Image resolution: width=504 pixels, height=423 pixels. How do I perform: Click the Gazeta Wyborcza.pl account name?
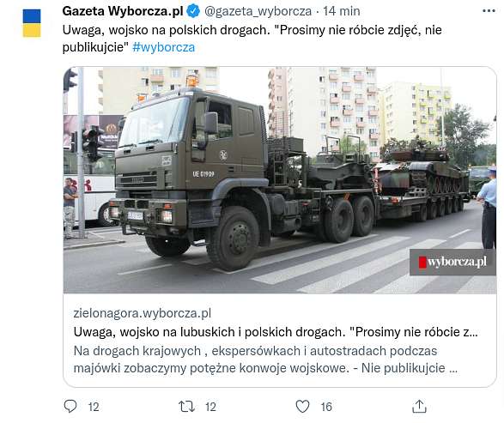click(123, 11)
